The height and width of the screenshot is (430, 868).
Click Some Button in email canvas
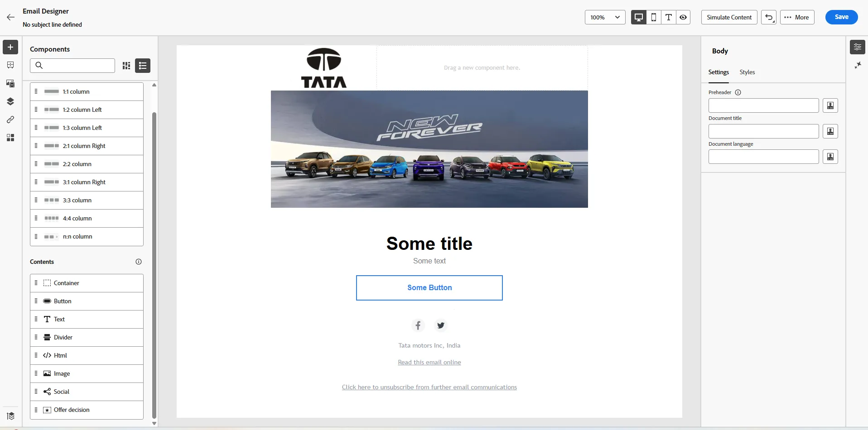tap(429, 288)
